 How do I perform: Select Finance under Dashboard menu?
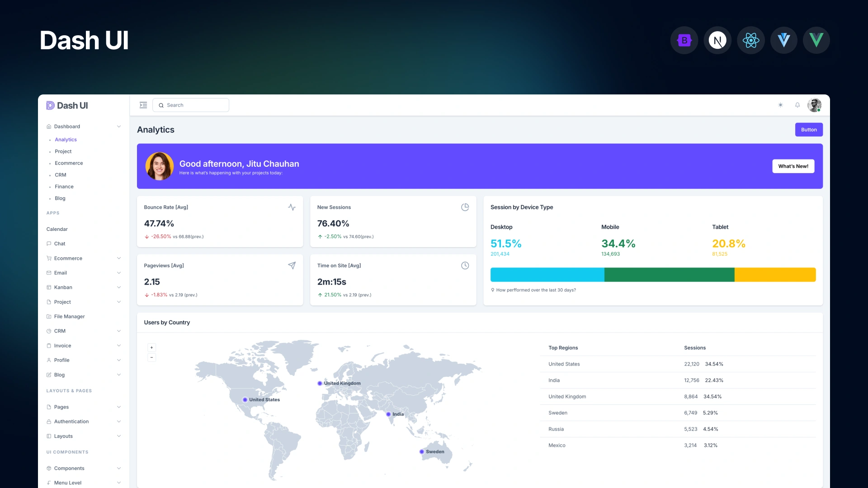64,187
